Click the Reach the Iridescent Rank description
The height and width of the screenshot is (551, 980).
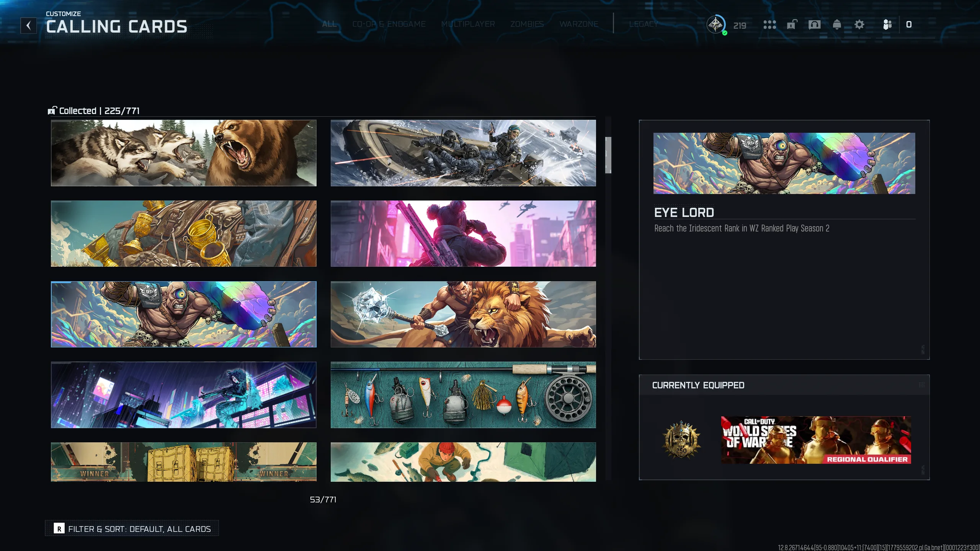pyautogui.click(x=742, y=228)
